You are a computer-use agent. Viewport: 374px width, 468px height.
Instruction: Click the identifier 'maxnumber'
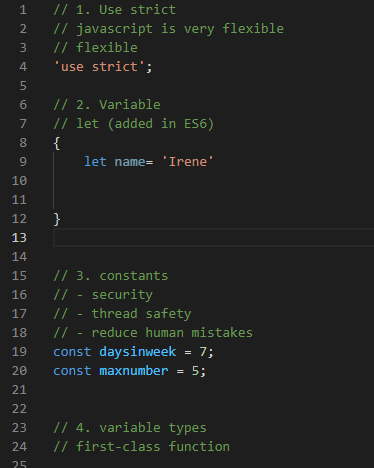tap(134, 371)
